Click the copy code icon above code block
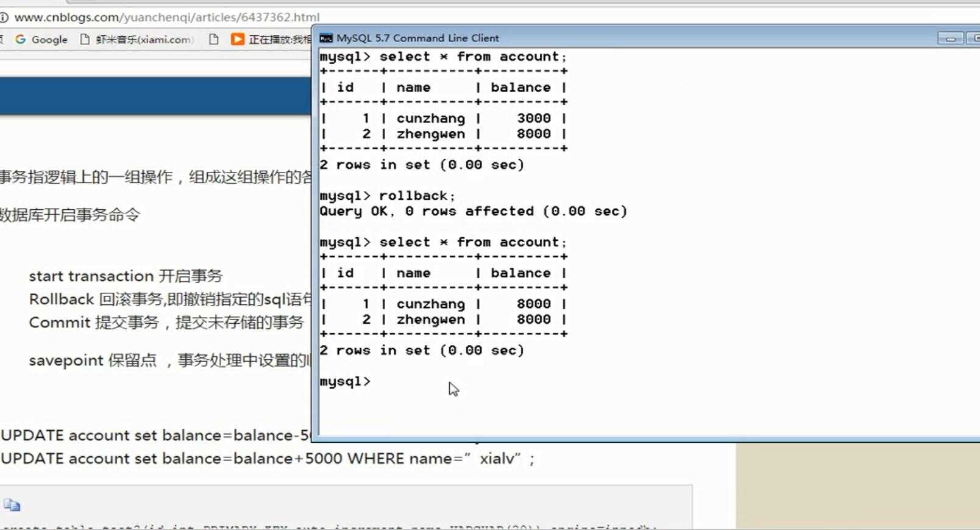 point(12,505)
